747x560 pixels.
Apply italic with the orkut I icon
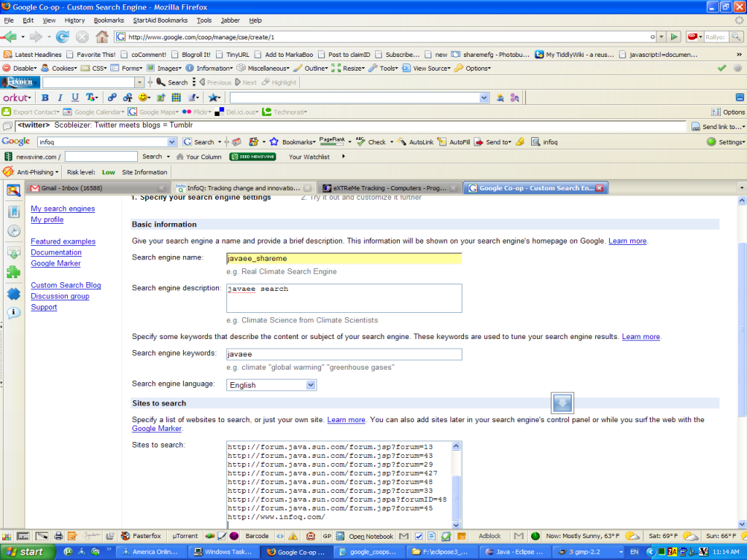point(60,98)
